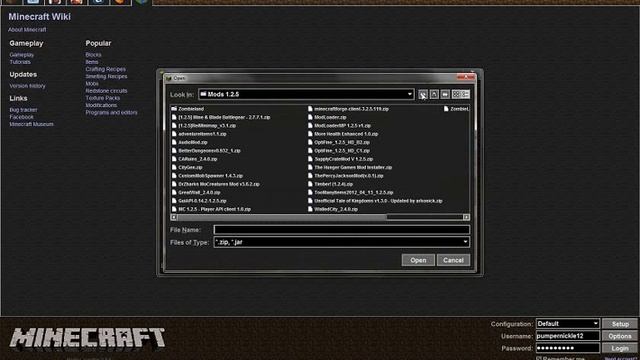Select CityGen.zip

(187, 167)
